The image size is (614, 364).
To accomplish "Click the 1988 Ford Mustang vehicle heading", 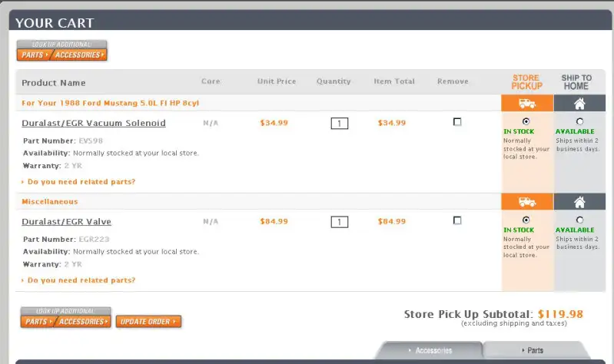I will coord(110,103).
